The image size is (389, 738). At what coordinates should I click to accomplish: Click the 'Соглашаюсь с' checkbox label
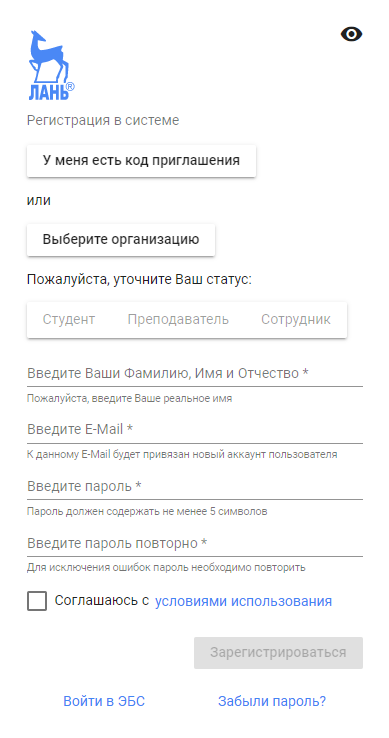(x=102, y=601)
